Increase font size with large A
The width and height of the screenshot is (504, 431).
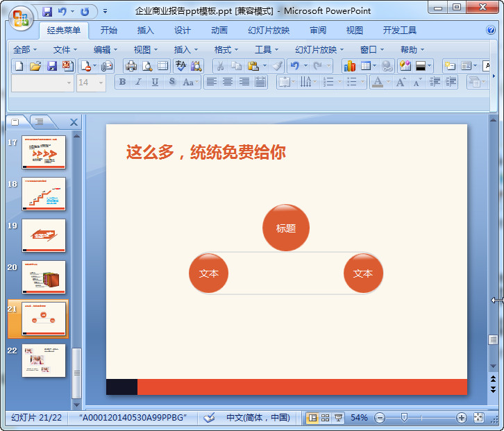click(401, 83)
